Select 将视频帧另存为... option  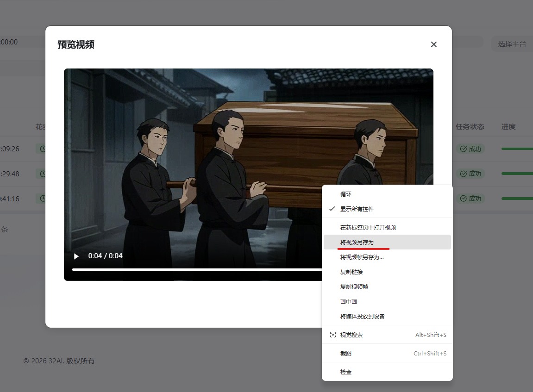click(387, 257)
